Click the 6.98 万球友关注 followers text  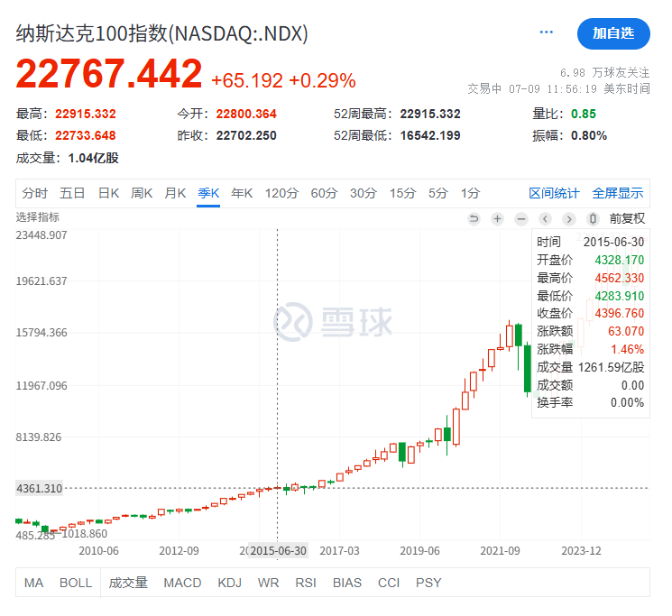click(604, 73)
